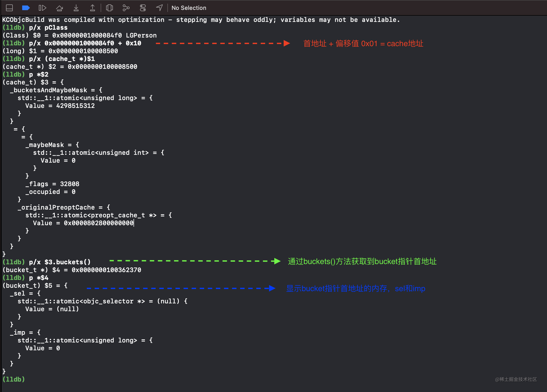Deactivate breakpoints via the blue breakpoint button
547x392 pixels.
pos(26,8)
